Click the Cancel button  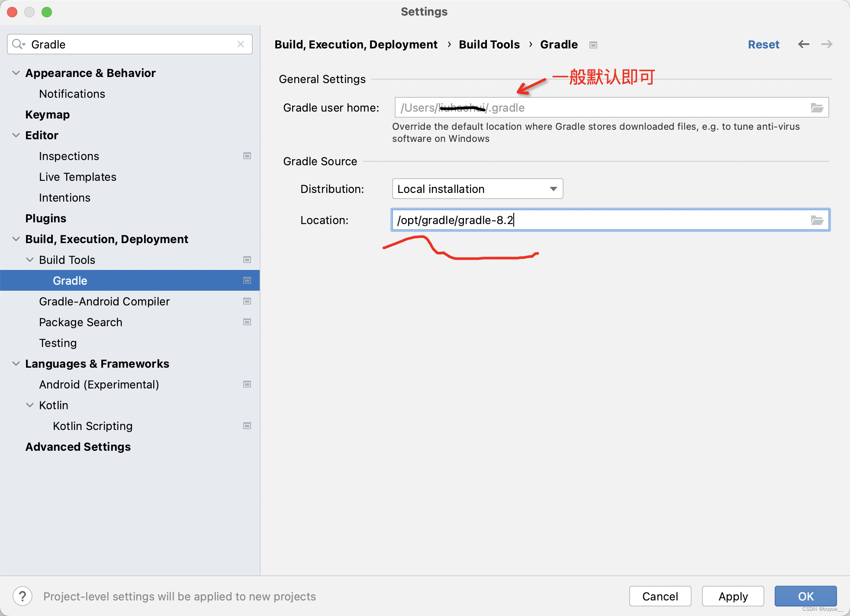coord(660,596)
